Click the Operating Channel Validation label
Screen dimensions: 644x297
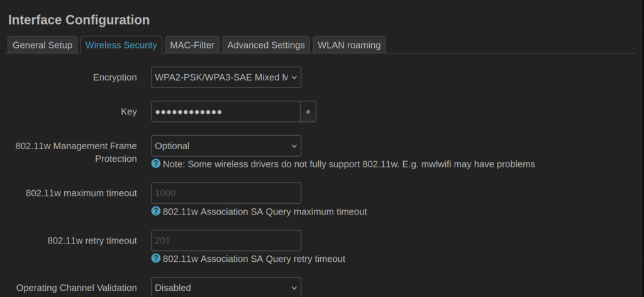click(76, 288)
